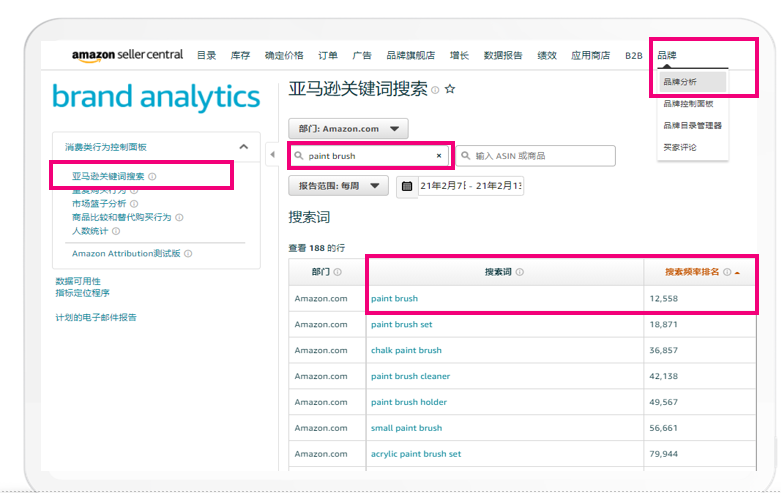Collapse the 消费类行为控制面板 panel
Image resolution: width=781 pixels, height=493 pixels.
click(243, 147)
